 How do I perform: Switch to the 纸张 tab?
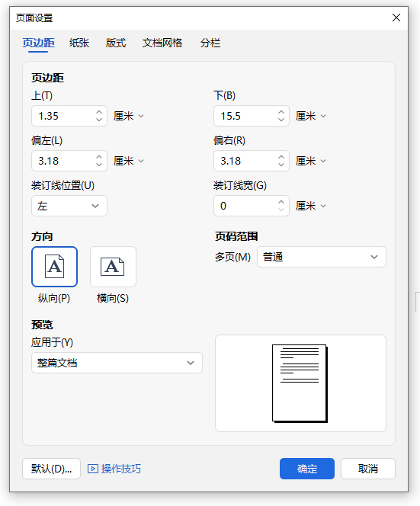click(79, 43)
